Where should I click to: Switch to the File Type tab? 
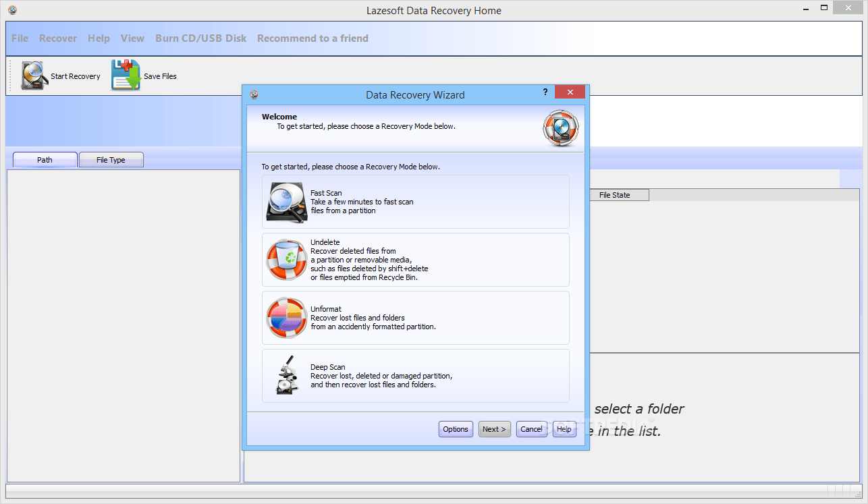(x=111, y=159)
